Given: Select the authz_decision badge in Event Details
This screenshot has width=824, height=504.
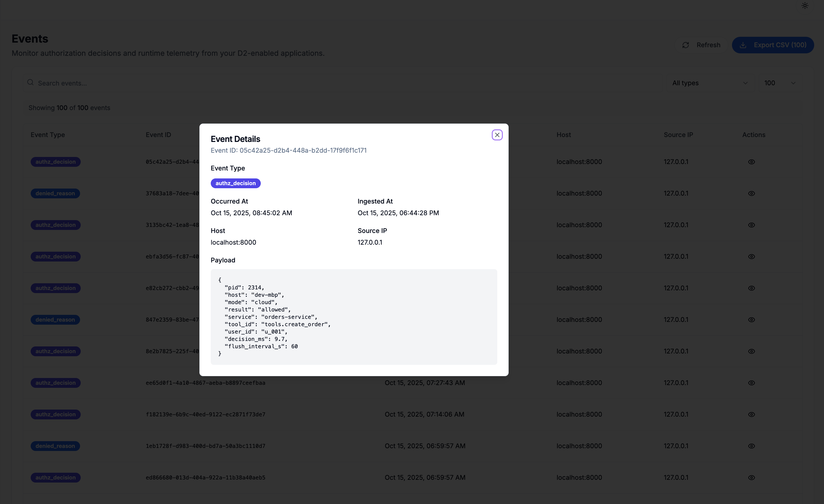Looking at the screenshot, I should [x=235, y=183].
